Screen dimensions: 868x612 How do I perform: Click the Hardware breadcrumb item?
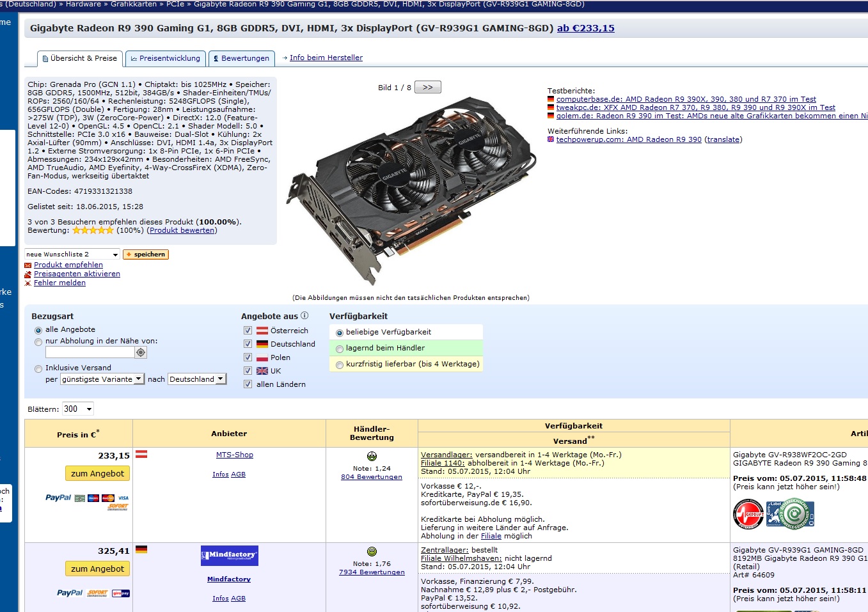[83, 4]
